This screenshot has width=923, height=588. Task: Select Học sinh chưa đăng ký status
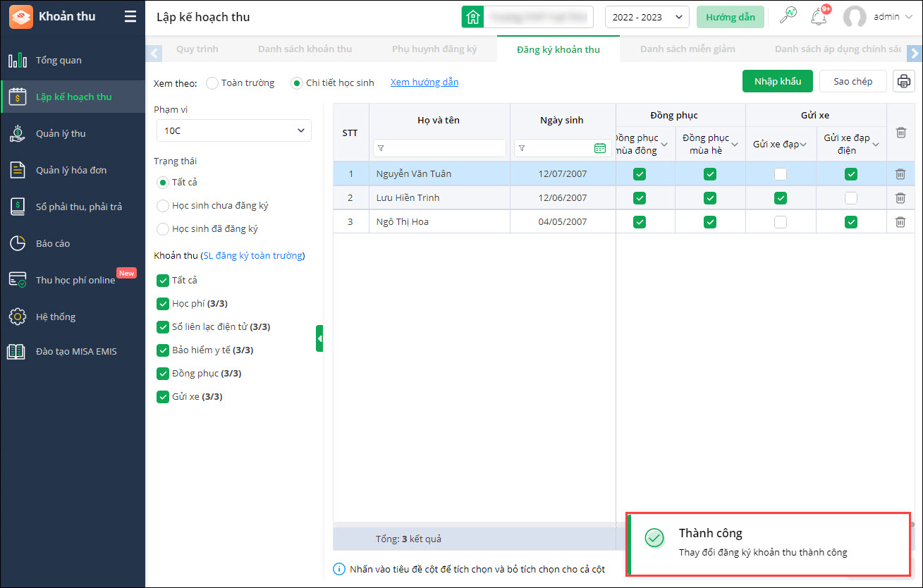pyautogui.click(x=163, y=206)
